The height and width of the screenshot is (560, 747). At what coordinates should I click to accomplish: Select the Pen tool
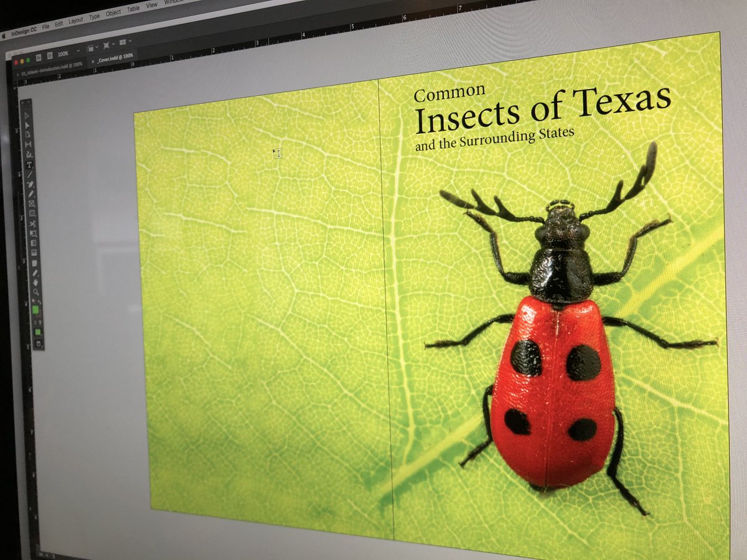coord(31,184)
